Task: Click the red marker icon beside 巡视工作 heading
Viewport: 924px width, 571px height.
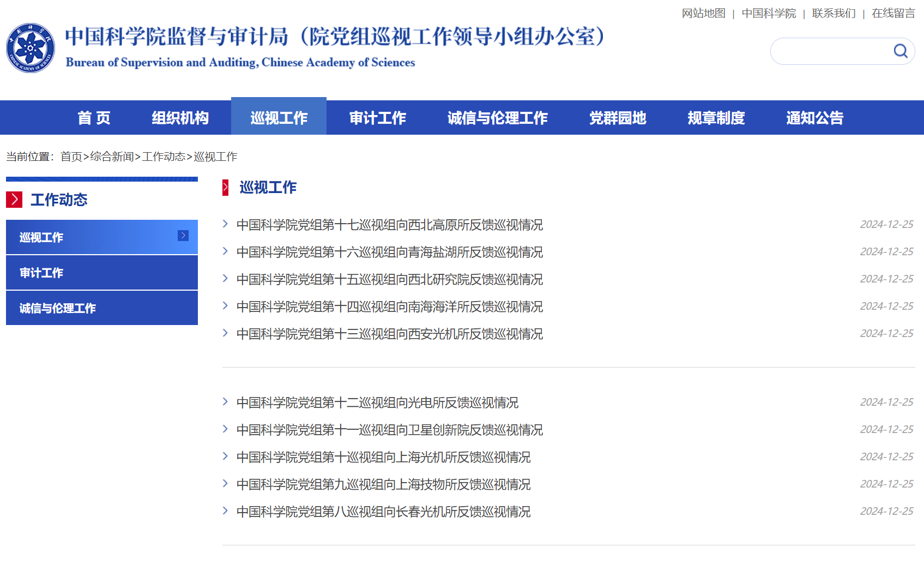Action: tap(225, 188)
